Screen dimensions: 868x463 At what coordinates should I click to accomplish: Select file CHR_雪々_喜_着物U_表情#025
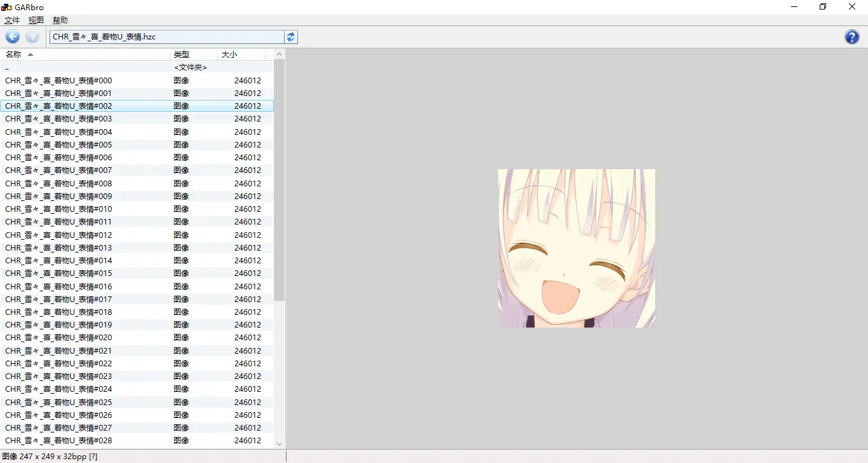click(x=137, y=402)
